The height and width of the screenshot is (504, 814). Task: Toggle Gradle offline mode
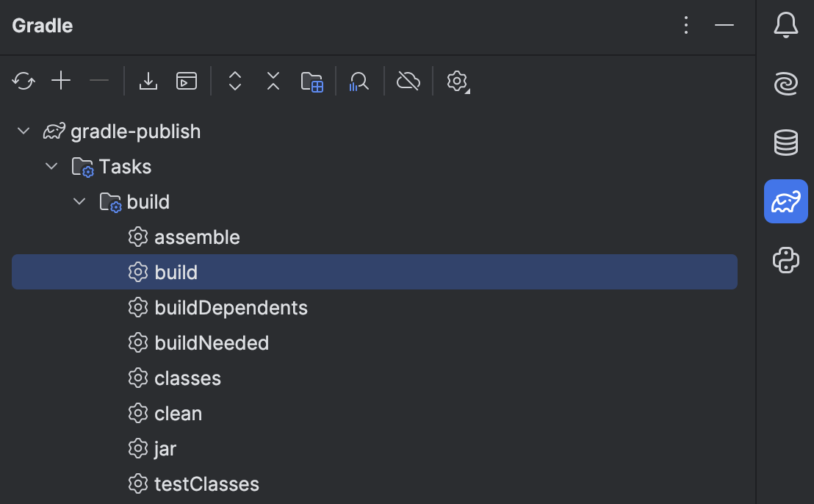[x=408, y=81]
